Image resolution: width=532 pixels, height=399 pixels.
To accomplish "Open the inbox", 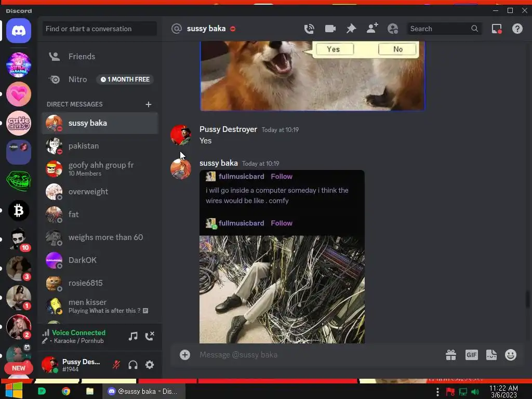I will (497, 29).
